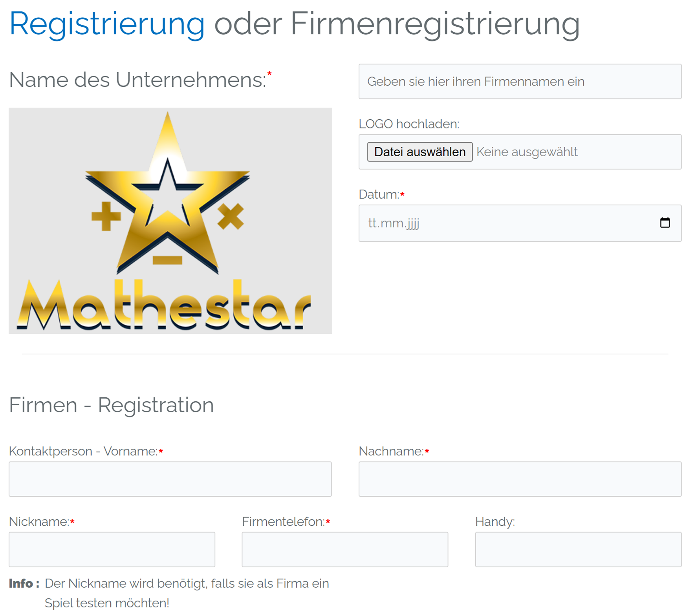Click into the Handy text box
This screenshot has height=616, width=696.
578,549
